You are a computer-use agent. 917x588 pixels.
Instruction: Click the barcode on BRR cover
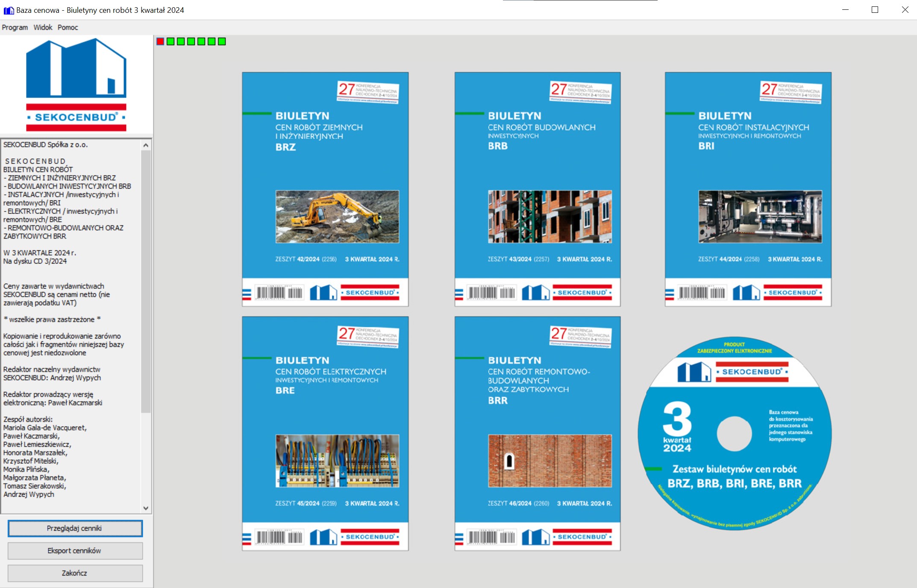(x=492, y=537)
